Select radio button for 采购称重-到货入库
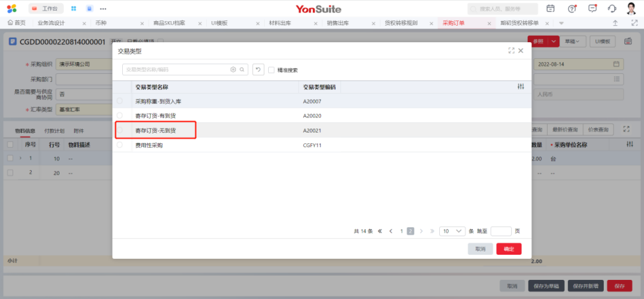Viewport: 644px width, 299px height. coord(120,101)
